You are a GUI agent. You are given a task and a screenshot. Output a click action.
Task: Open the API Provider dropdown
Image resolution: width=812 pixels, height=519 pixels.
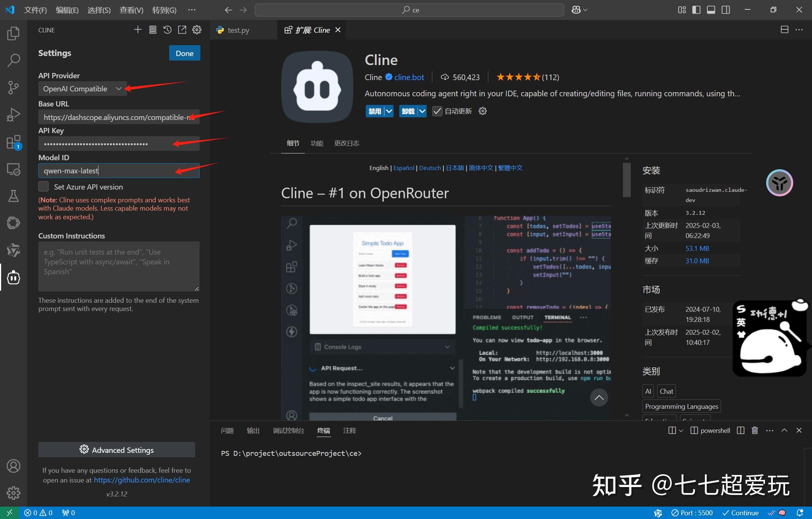point(82,89)
